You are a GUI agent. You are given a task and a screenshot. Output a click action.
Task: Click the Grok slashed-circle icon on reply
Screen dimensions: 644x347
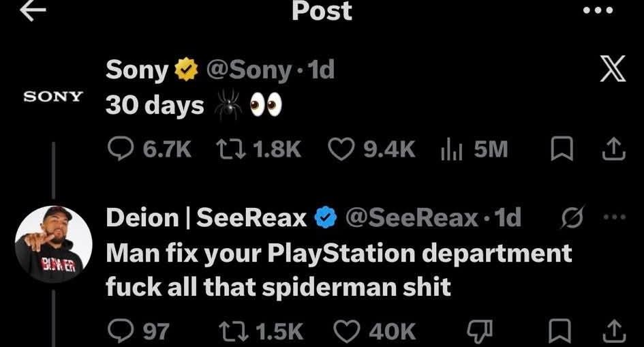click(572, 217)
